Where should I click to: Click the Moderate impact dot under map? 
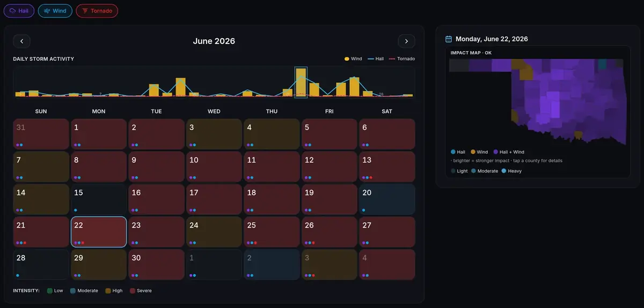point(473,171)
